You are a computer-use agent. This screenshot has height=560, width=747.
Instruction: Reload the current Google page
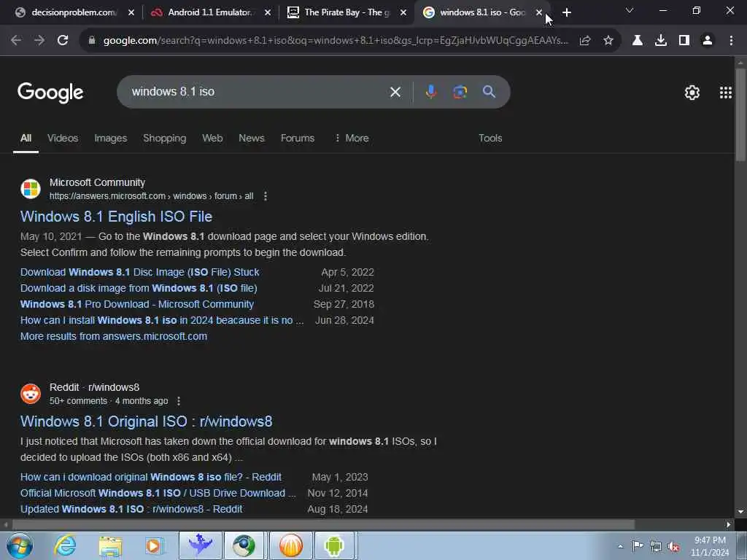point(63,41)
